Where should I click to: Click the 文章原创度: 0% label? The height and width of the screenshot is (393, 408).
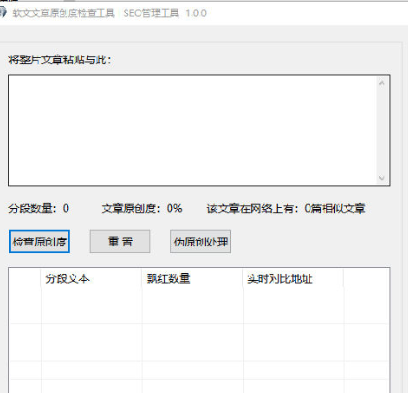(142, 209)
